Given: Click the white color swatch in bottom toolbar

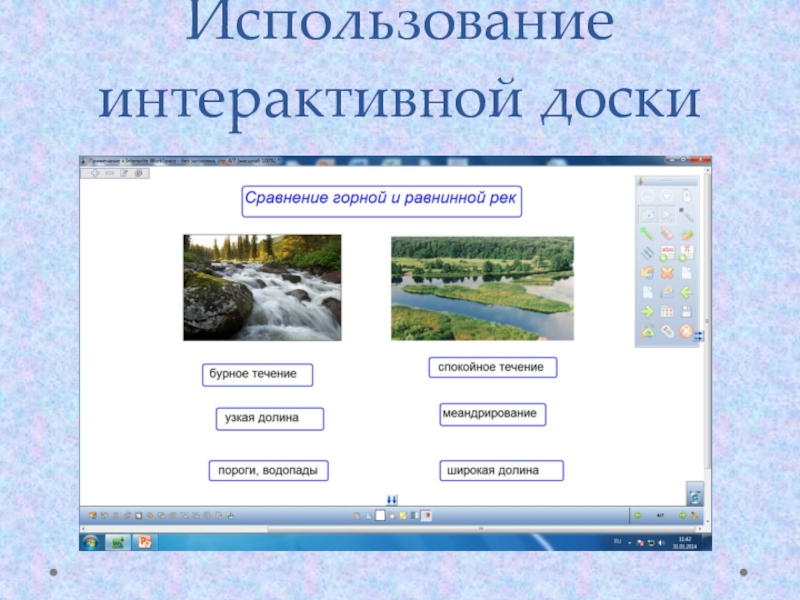Looking at the screenshot, I should [x=380, y=516].
